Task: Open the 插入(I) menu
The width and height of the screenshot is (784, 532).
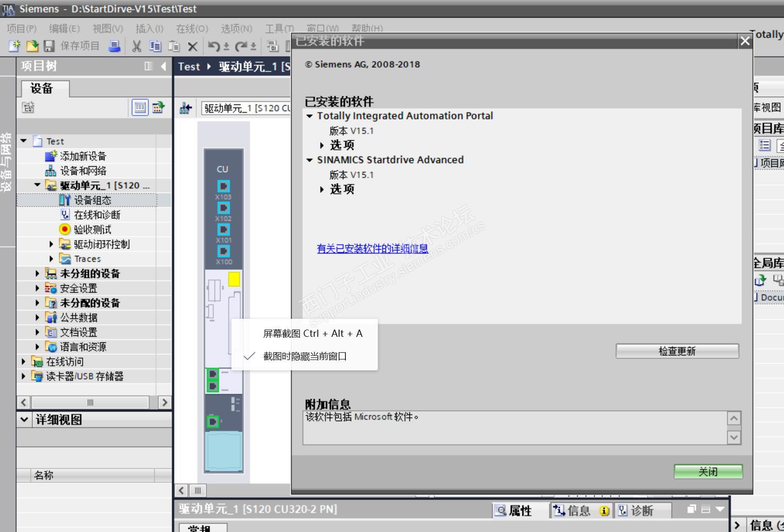Action: (149, 28)
